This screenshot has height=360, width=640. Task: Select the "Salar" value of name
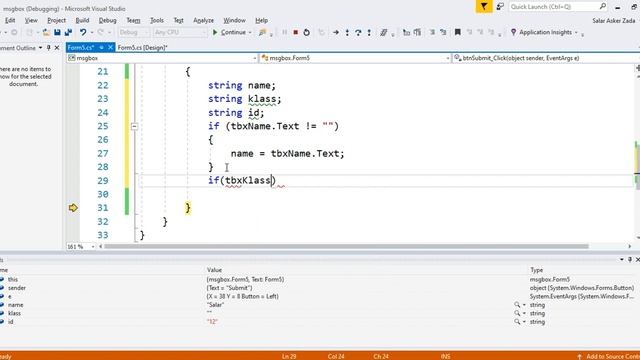pyautogui.click(x=215, y=305)
